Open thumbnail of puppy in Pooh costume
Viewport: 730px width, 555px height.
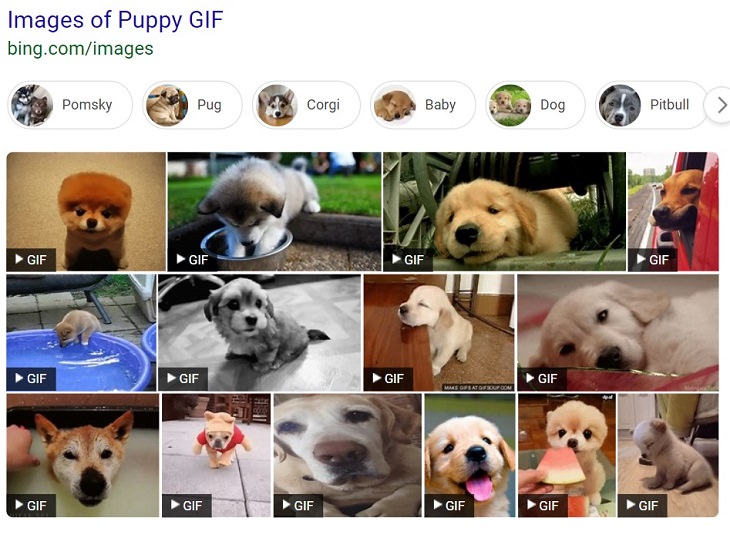(216, 455)
